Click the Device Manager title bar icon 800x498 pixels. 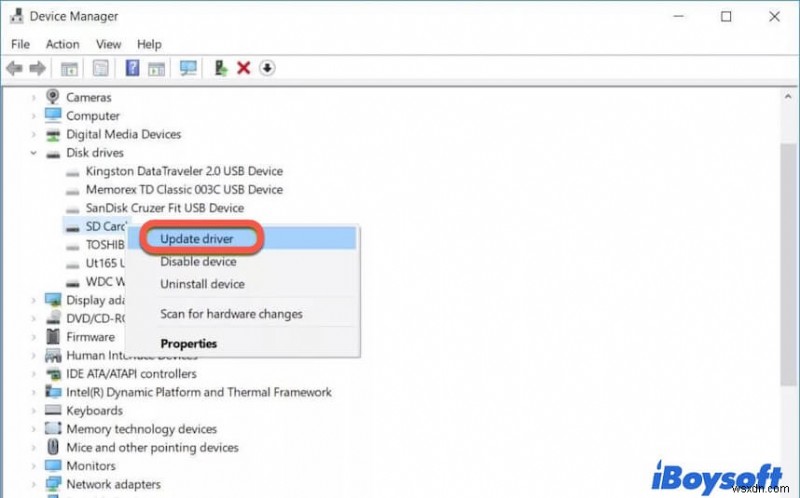(16, 16)
